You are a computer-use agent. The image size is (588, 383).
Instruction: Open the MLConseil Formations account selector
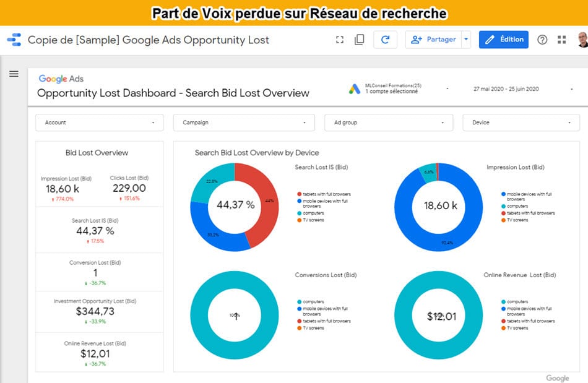click(x=399, y=89)
